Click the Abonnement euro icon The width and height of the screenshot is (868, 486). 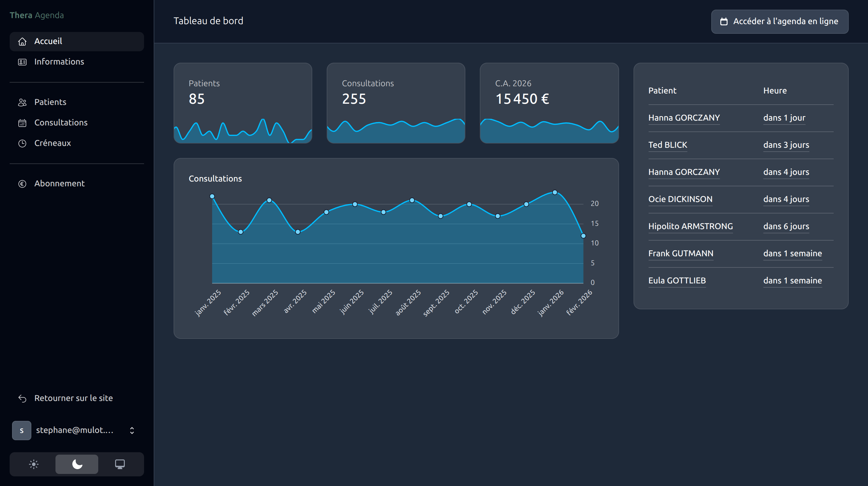[22, 184]
